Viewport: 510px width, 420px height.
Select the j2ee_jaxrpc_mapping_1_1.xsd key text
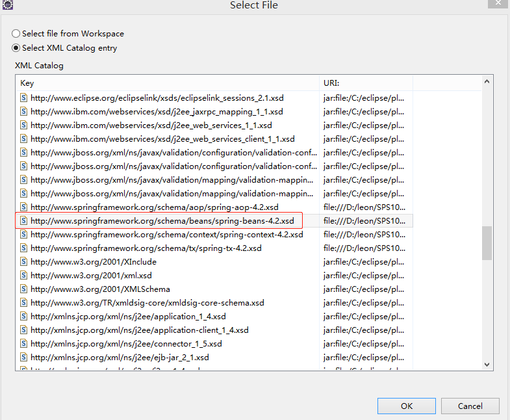point(157,112)
